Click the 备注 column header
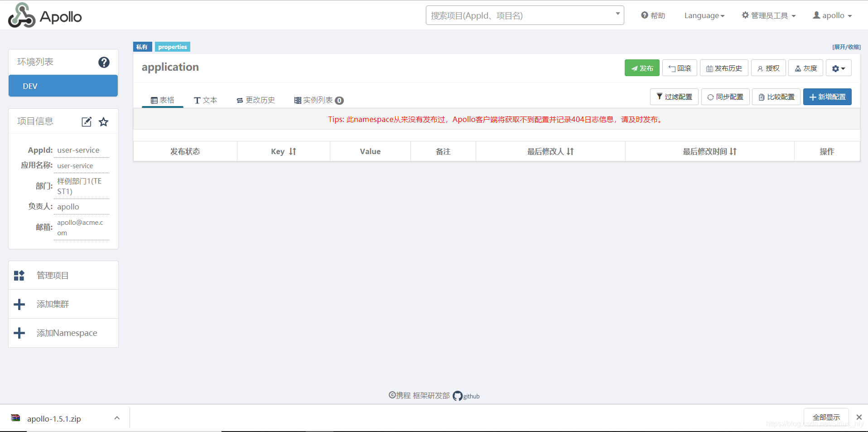 point(443,151)
